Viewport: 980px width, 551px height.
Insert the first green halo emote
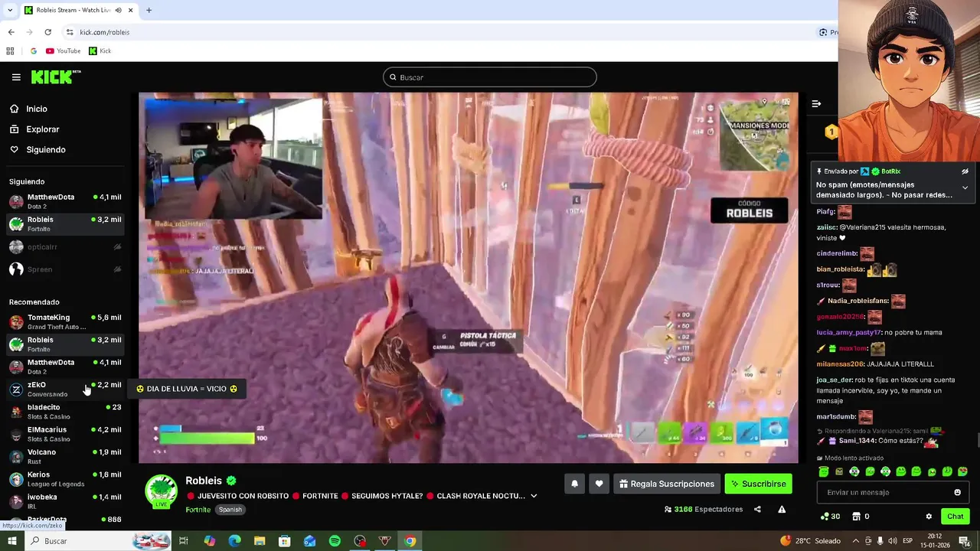click(x=824, y=472)
